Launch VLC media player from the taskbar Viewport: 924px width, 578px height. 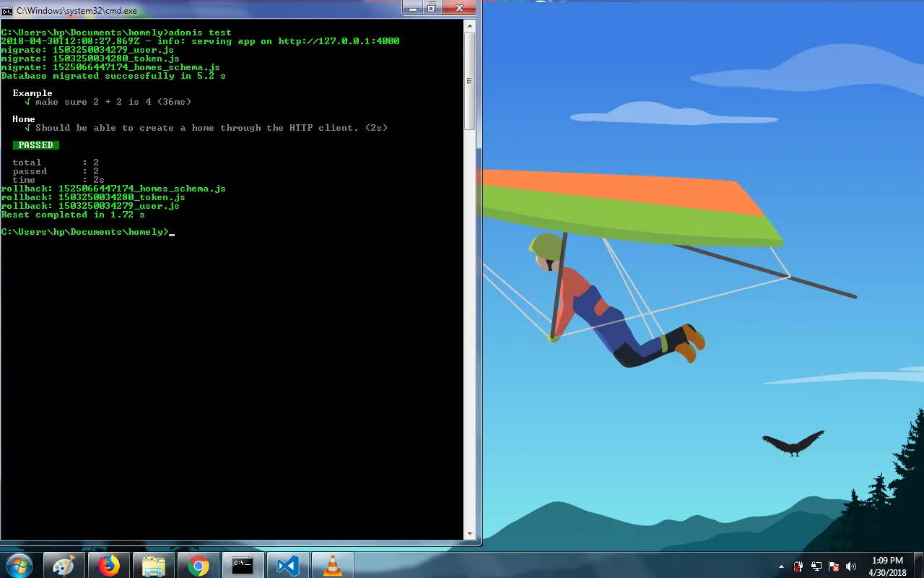(x=333, y=566)
